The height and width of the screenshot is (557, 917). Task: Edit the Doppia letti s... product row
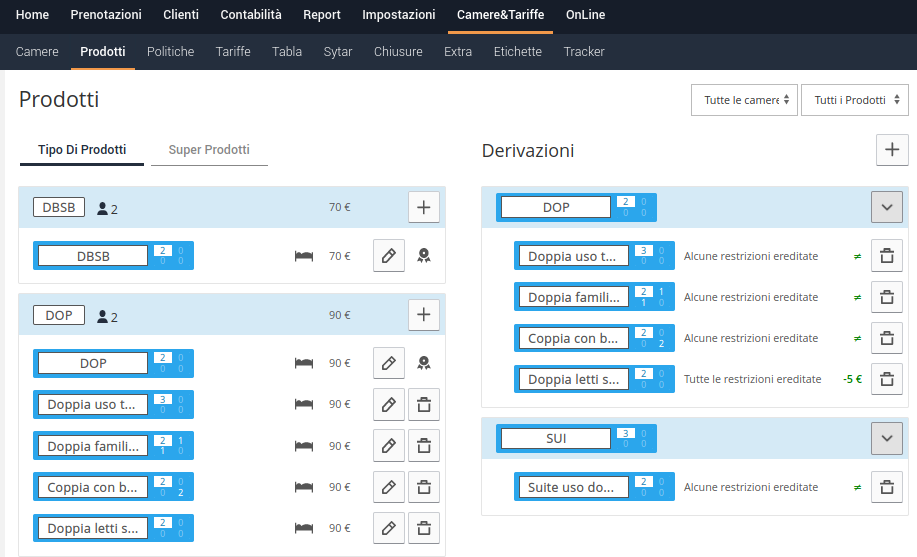point(388,528)
